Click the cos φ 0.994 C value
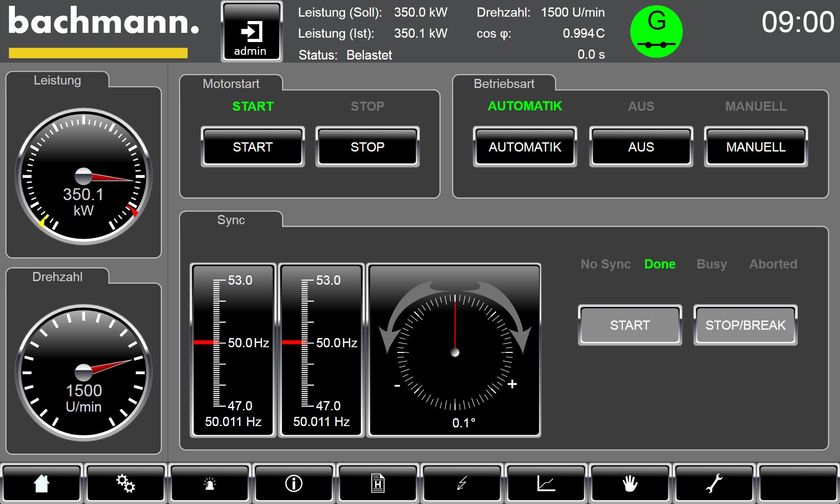 [584, 33]
